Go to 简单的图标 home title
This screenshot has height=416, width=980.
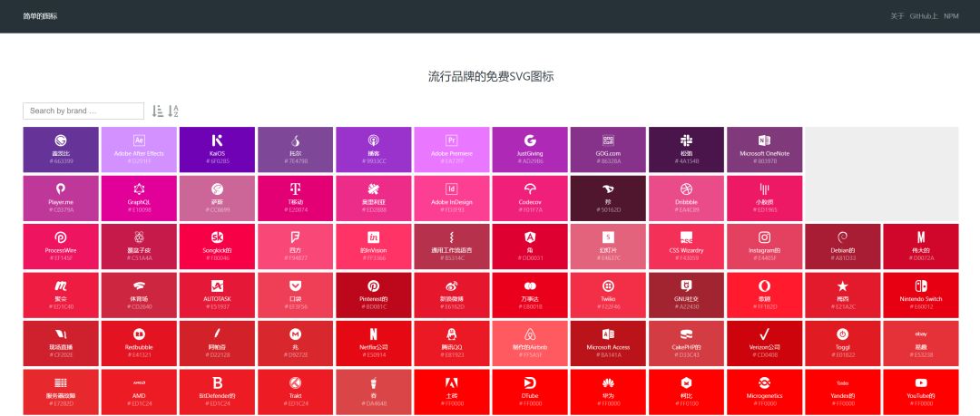click(x=40, y=16)
